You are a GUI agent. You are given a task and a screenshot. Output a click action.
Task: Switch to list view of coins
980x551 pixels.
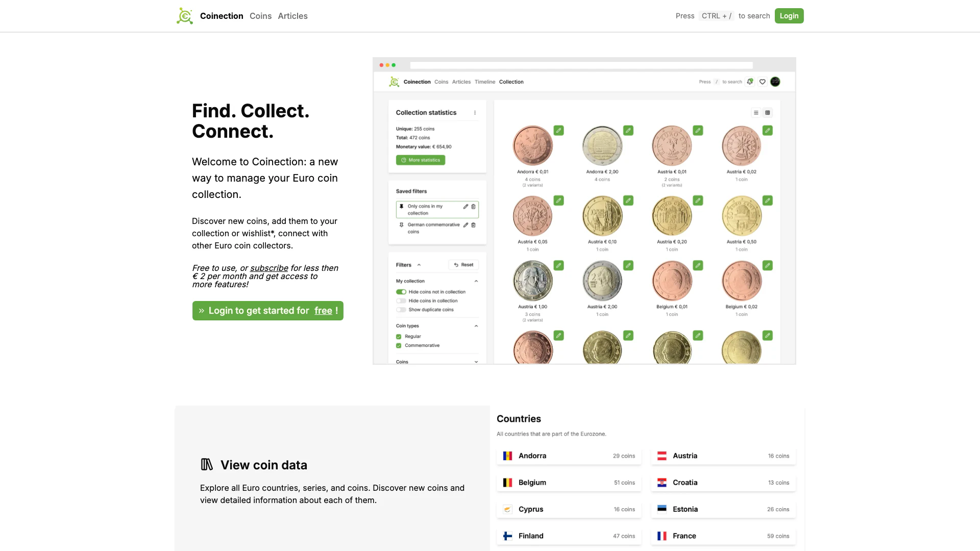point(756,113)
